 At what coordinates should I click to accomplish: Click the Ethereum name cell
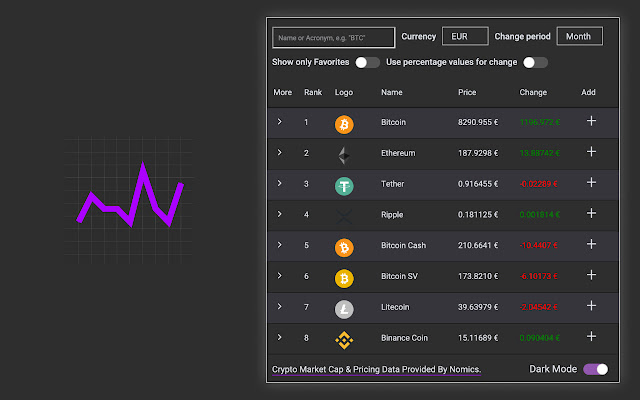[x=398, y=153]
